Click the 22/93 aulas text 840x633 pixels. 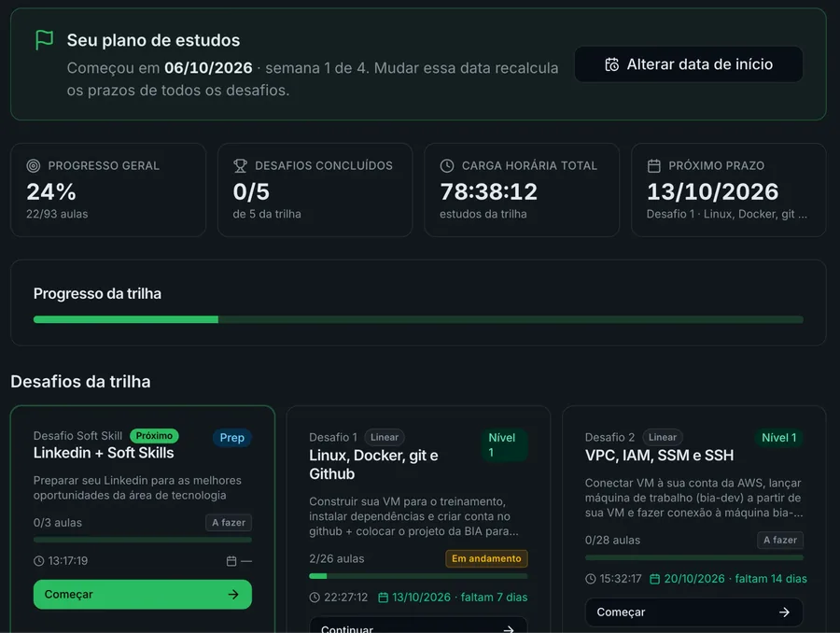point(57,214)
